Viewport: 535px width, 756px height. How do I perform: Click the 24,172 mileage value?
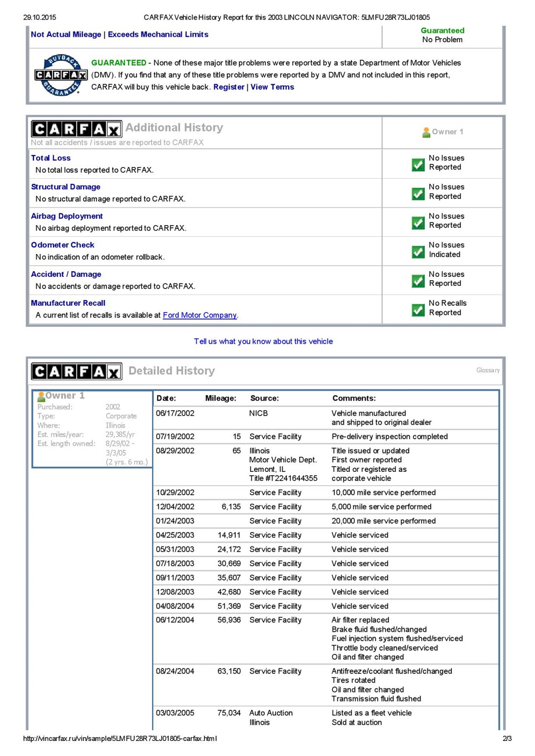(x=229, y=549)
